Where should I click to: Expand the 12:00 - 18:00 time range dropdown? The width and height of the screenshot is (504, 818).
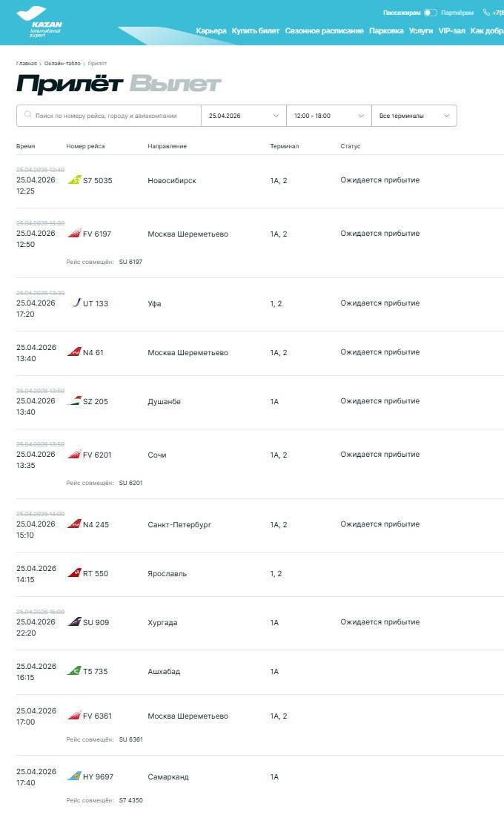328,116
